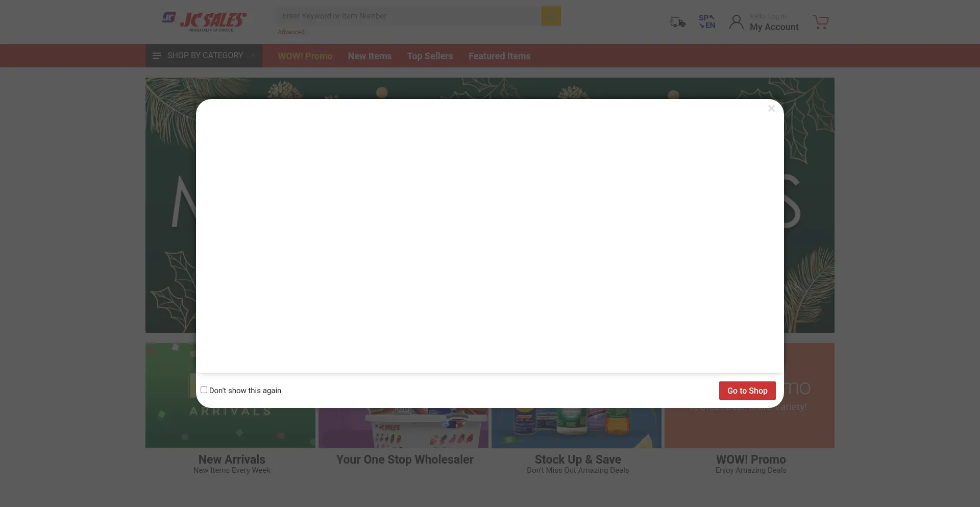This screenshot has height=507, width=980.
Task: Open the JC Sales logo homepage
Action: [205, 21]
